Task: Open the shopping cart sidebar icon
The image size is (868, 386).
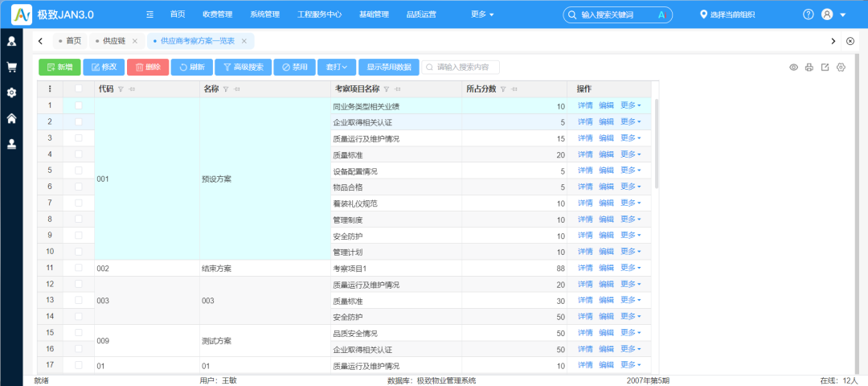Action: click(11, 67)
